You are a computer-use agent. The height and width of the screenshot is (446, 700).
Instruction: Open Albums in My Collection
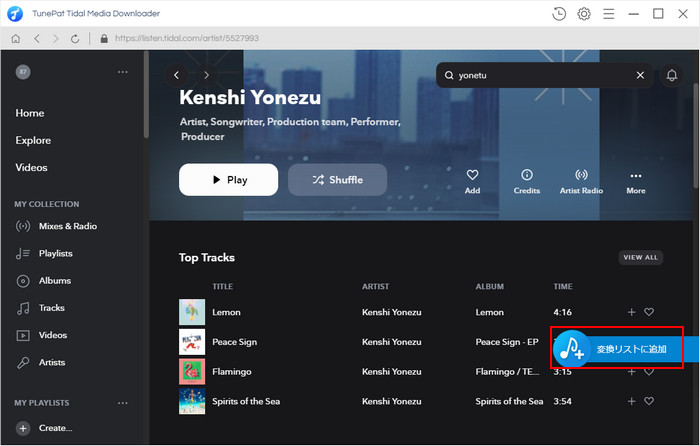point(44,280)
